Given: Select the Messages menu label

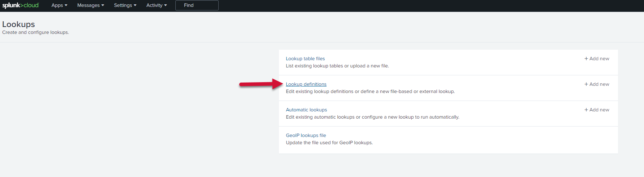Looking at the screenshot, I should point(88,5).
